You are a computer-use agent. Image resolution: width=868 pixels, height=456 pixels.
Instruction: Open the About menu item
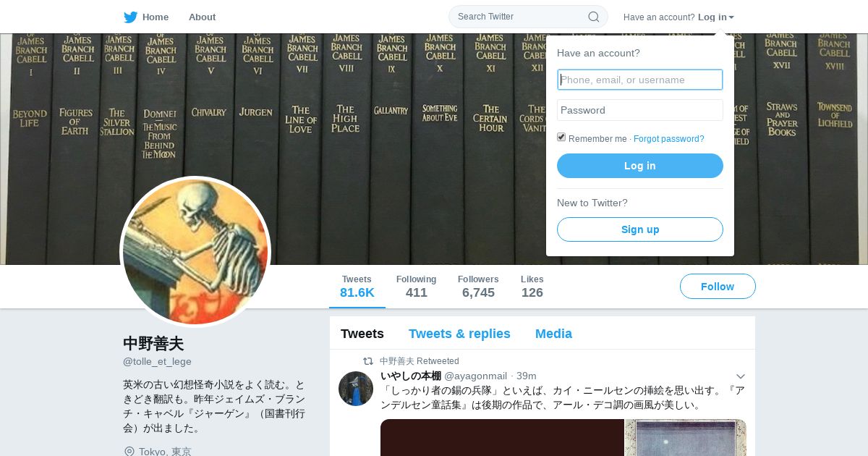tap(202, 17)
